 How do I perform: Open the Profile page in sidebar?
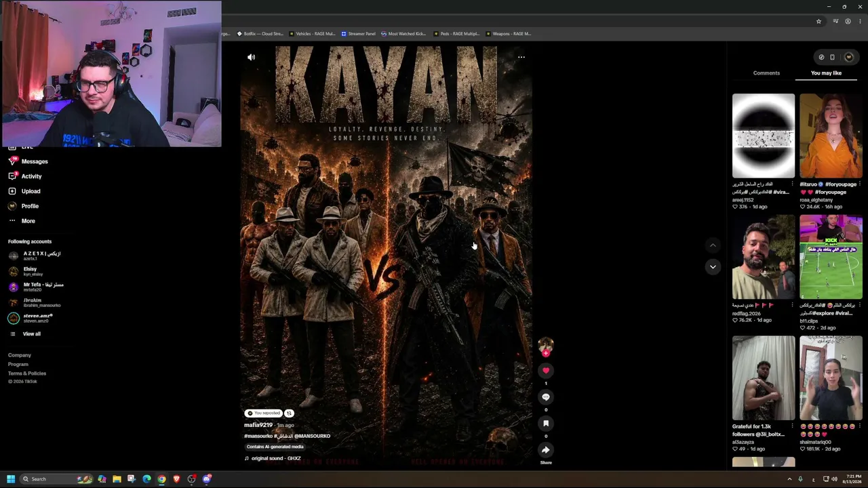pyautogui.click(x=24, y=206)
